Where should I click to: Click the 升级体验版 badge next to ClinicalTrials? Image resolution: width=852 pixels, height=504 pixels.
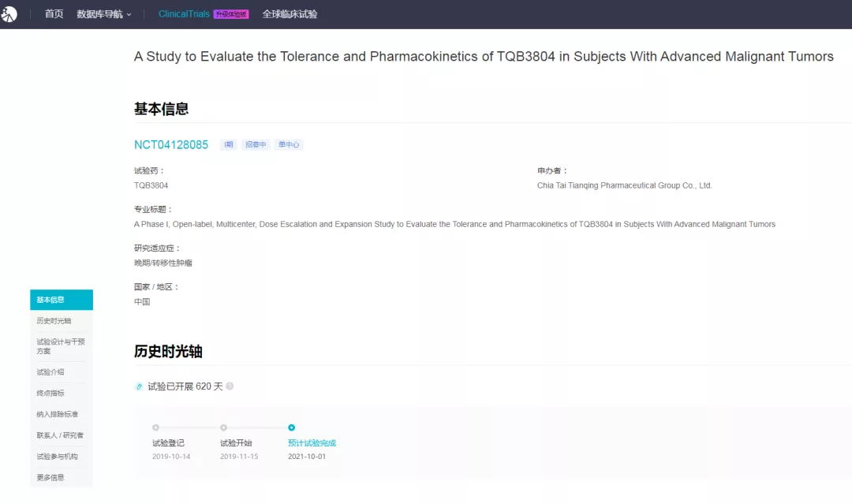pyautogui.click(x=231, y=14)
